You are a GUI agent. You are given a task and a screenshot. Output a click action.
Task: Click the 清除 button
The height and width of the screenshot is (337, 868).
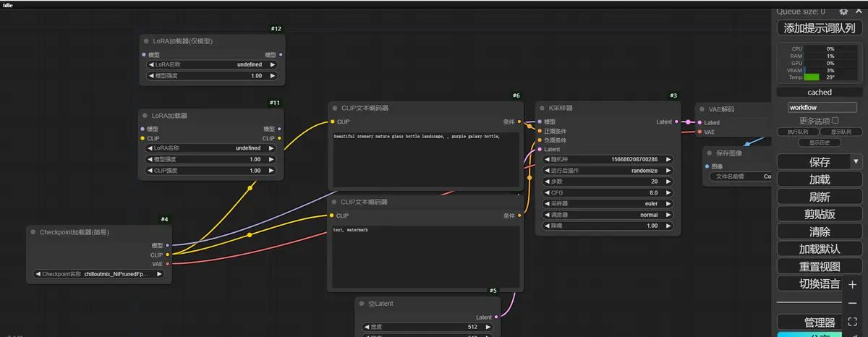pyautogui.click(x=820, y=231)
